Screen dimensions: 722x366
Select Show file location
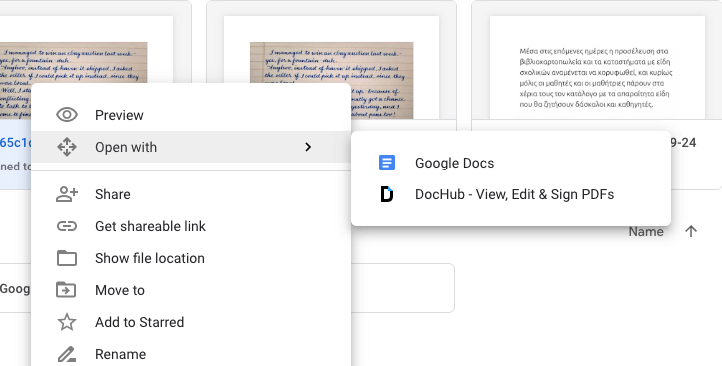[x=191, y=258]
